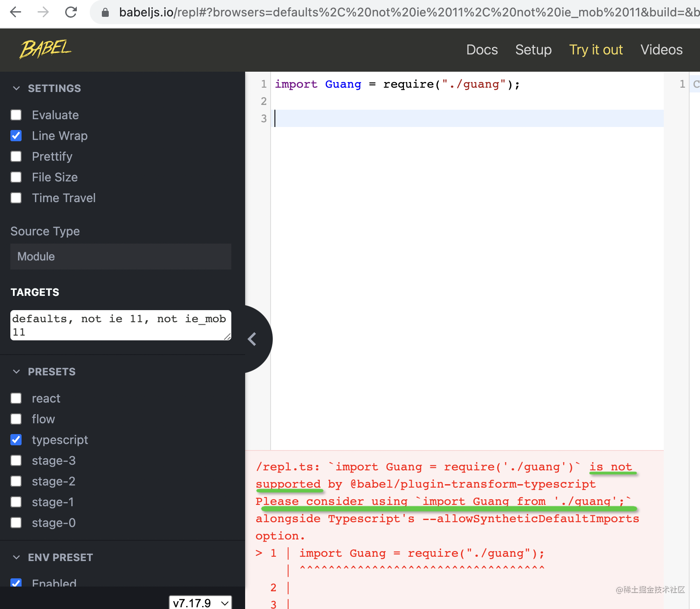Collapse the sidebar with the left chevron
Viewport: 700px width, 609px height.
[x=252, y=339]
